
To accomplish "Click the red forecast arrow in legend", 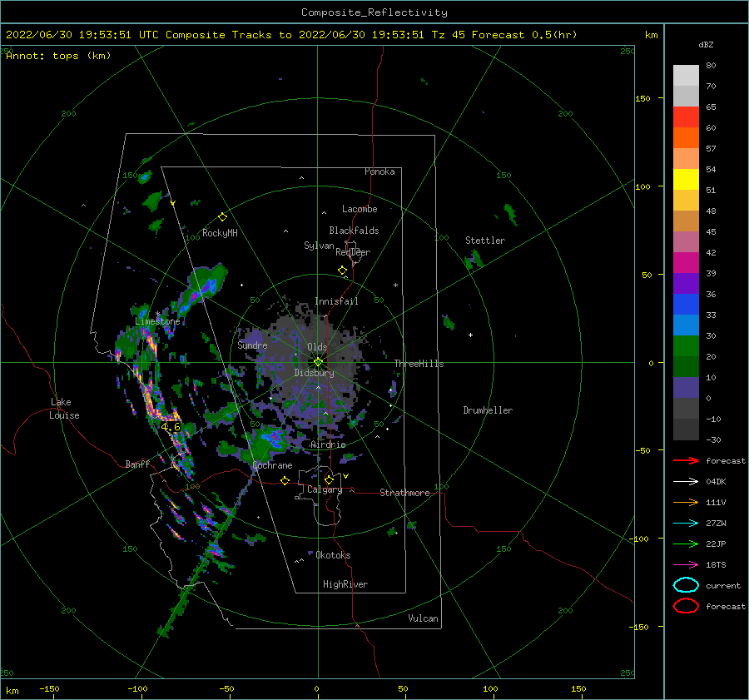I will point(686,460).
